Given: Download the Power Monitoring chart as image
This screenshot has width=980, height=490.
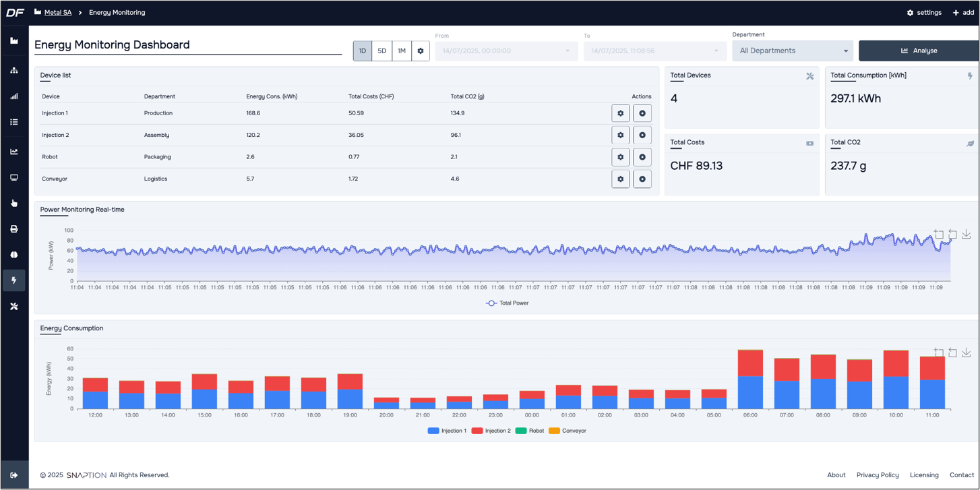Looking at the screenshot, I should click(x=966, y=234).
